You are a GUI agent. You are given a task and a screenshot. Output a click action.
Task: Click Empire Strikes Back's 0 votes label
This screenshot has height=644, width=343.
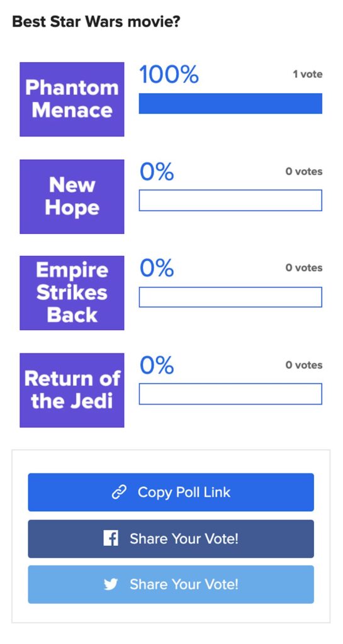pyautogui.click(x=305, y=268)
